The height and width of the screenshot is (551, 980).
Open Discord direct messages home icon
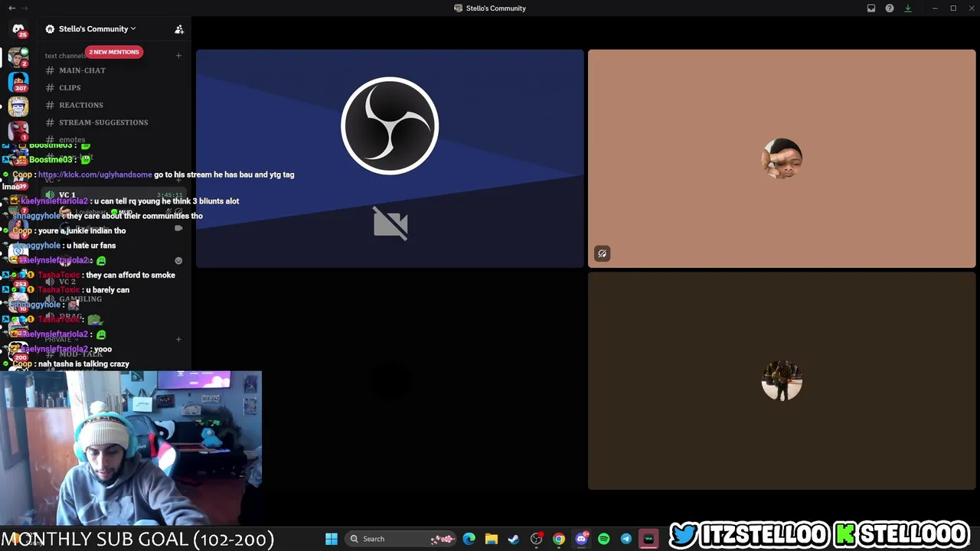(x=18, y=29)
